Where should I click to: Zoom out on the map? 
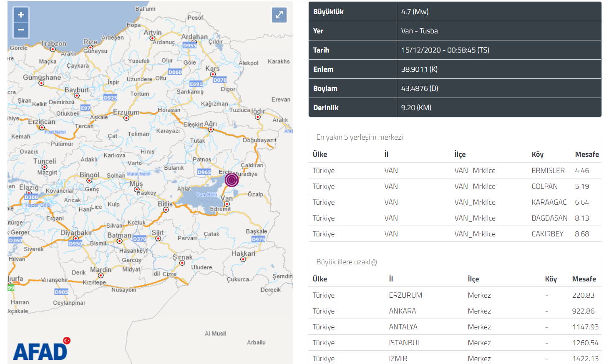[x=21, y=30]
